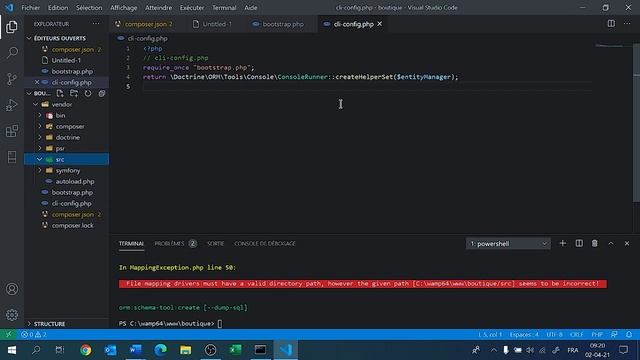The height and width of the screenshot is (360, 640).
Task: Close cli-config.php in open editors list
Action: click(37, 82)
